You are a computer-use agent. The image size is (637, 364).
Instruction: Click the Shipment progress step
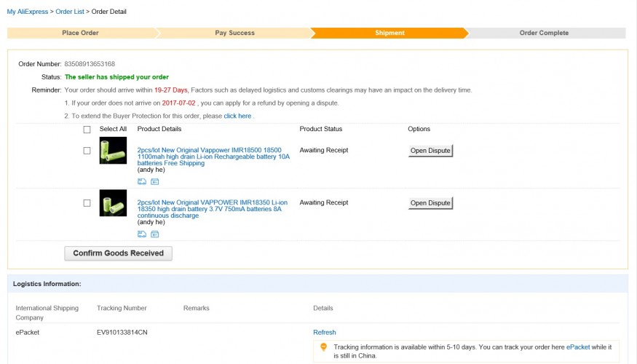pyautogui.click(x=389, y=33)
